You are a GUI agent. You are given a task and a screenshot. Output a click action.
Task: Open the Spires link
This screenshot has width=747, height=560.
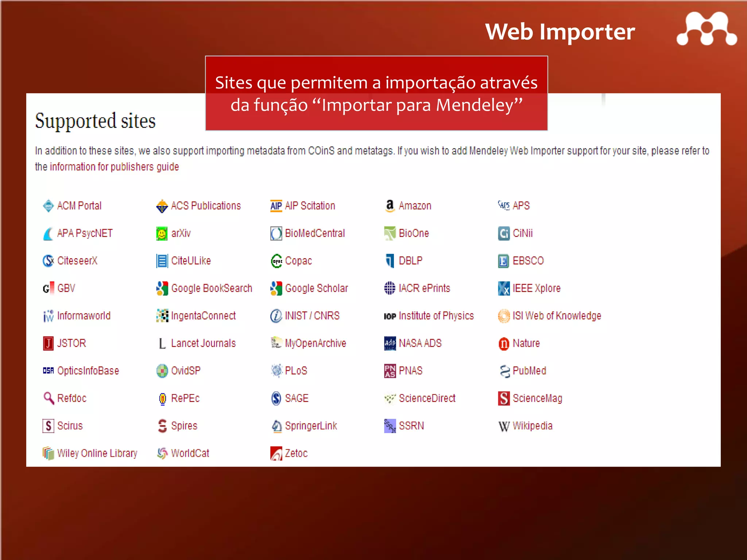[x=184, y=426]
